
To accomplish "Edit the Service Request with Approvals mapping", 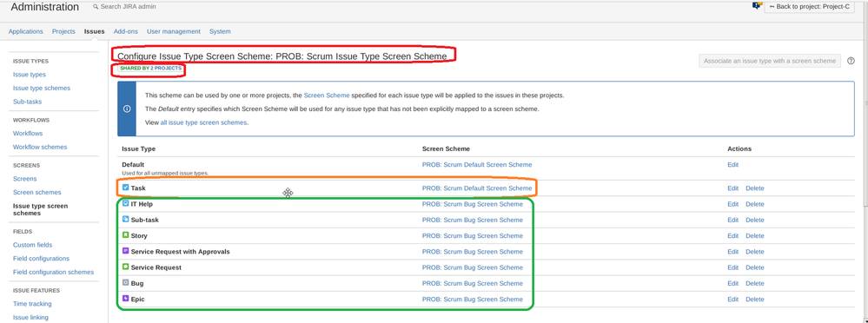I will 733,252.
